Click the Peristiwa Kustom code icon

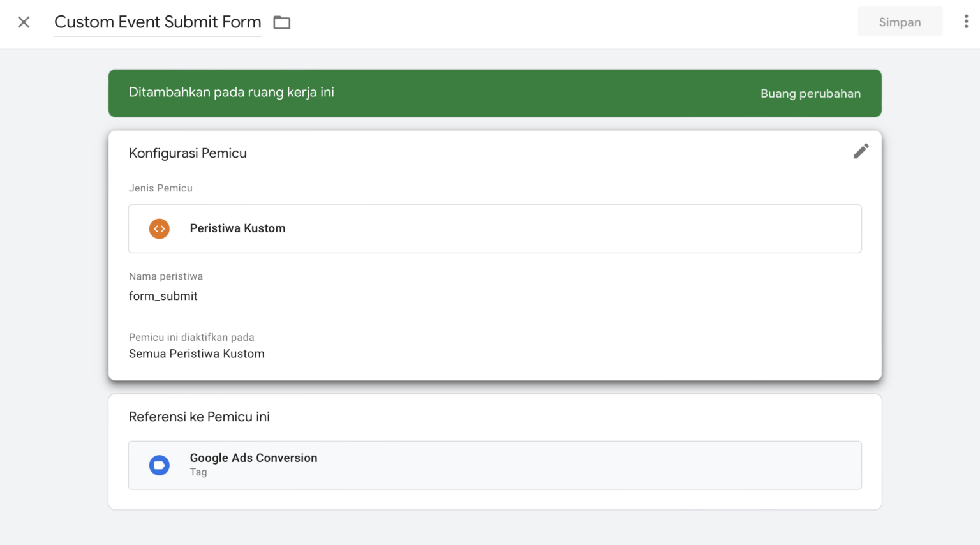click(159, 228)
